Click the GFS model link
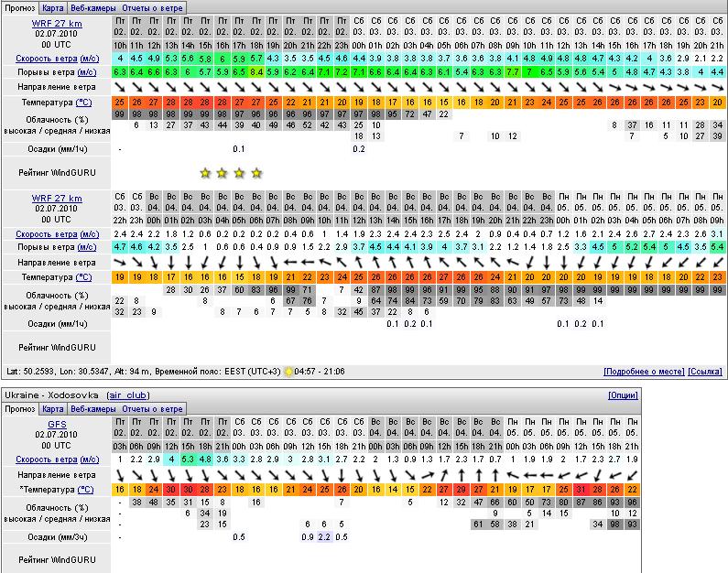Screen dimensions: 728x573 [x=56, y=424]
